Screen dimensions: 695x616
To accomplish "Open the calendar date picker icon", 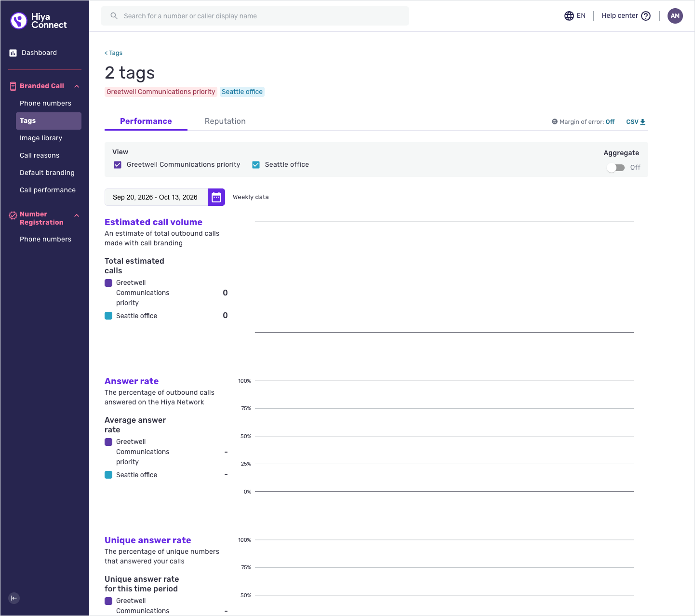I will (216, 197).
